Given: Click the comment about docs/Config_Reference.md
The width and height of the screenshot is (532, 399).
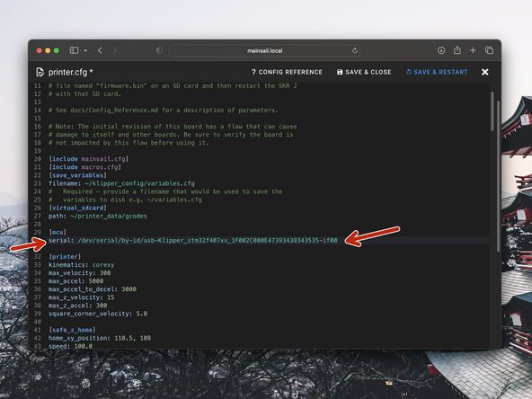Looking at the screenshot, I should [164, 110].
